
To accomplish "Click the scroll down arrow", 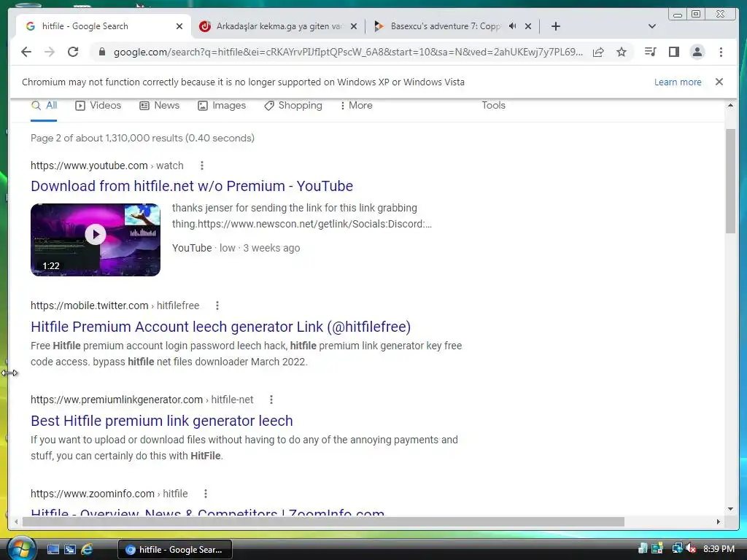I will point(730,509).
